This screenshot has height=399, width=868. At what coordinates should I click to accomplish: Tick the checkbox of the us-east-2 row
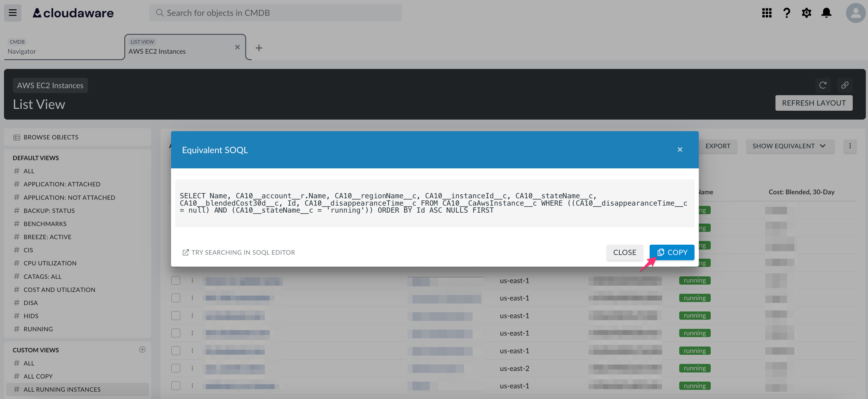point(176,368)
